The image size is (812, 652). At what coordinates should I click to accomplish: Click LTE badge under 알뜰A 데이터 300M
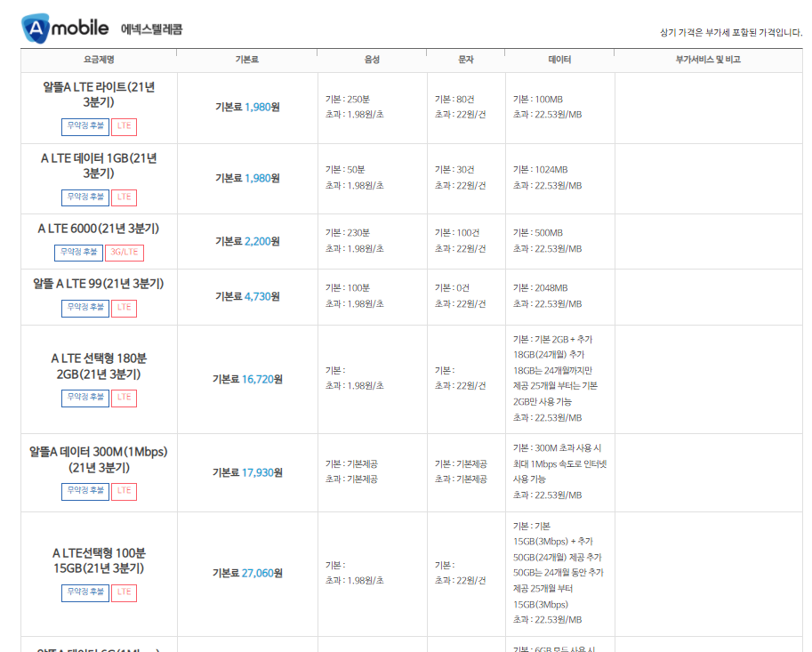click(x=125, y=492)
